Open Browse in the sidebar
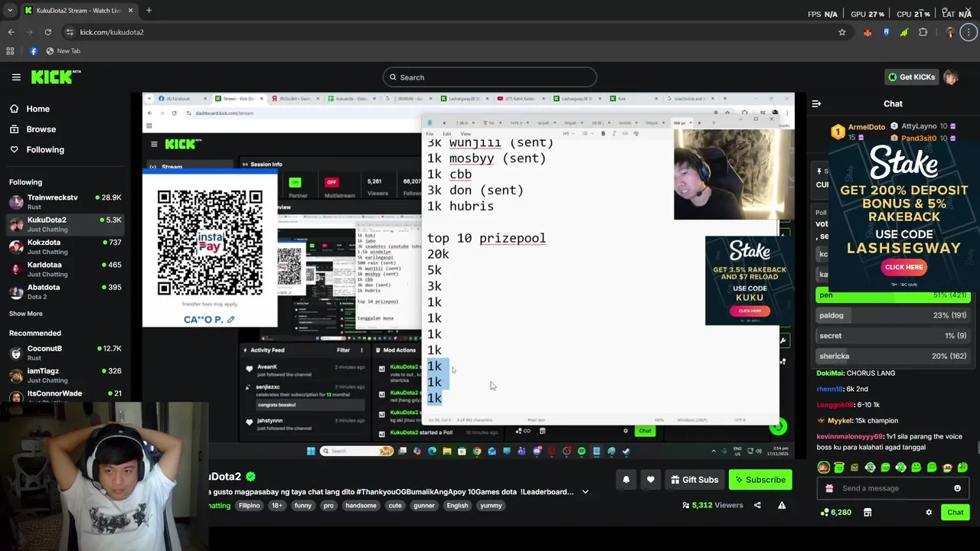980x551 pixels. pyautogui.click(x=41, y=129)
